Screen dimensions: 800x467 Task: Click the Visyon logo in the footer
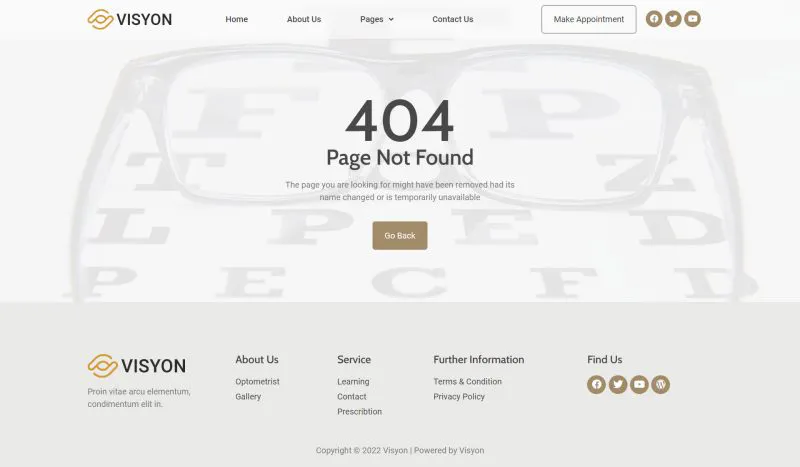137,366
